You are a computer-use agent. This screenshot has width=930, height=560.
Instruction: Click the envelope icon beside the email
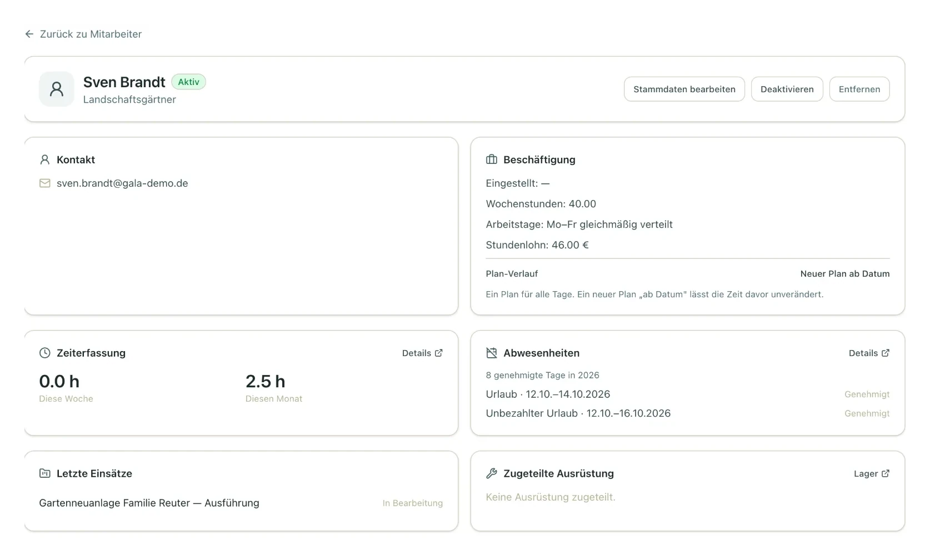[x=45, y=183]
